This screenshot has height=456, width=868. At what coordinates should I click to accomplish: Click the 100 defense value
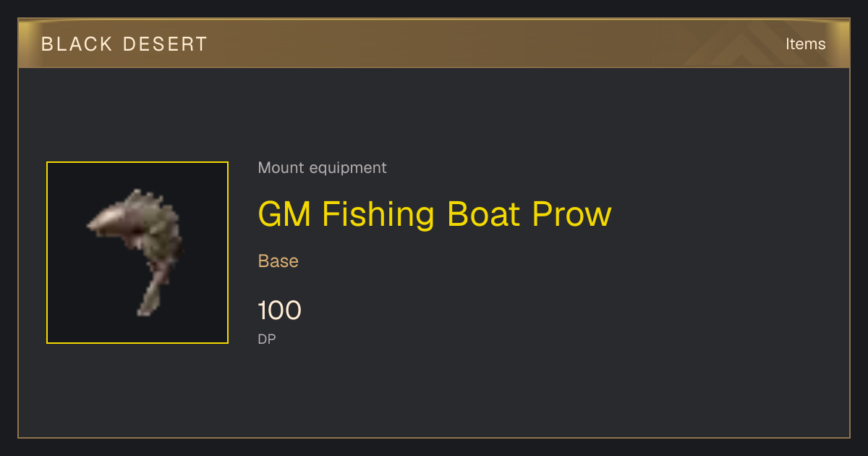click(279, 311)
